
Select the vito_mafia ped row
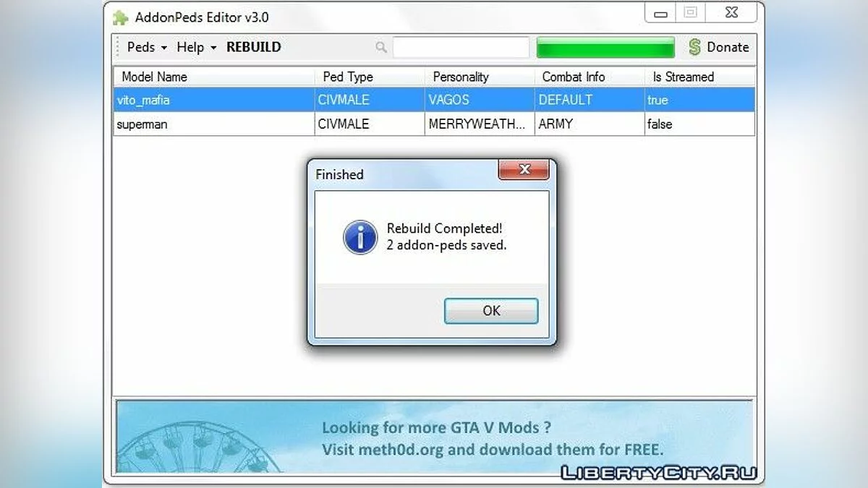[434, 100]
